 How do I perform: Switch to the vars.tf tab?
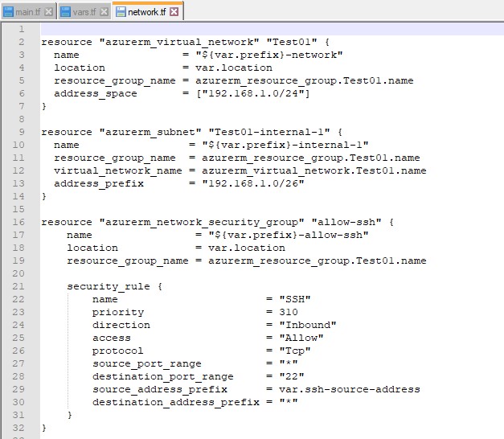pos(83,11)
